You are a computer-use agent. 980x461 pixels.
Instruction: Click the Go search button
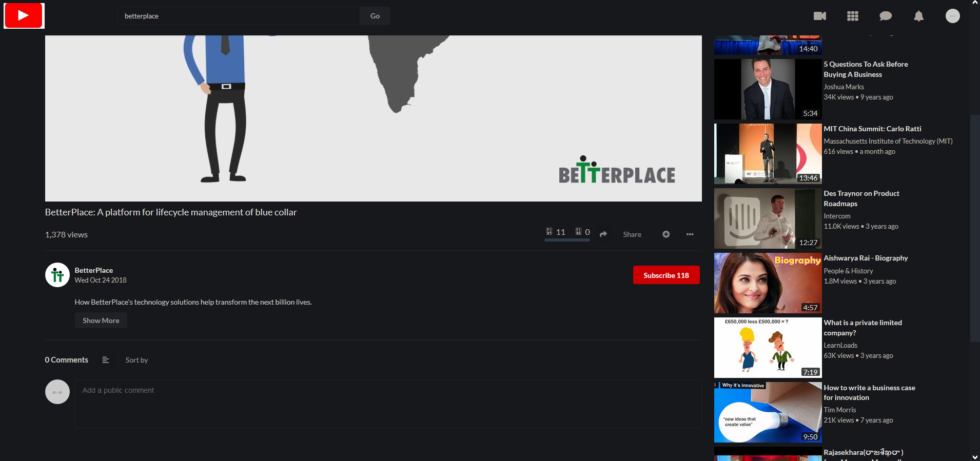click(375, 16)
